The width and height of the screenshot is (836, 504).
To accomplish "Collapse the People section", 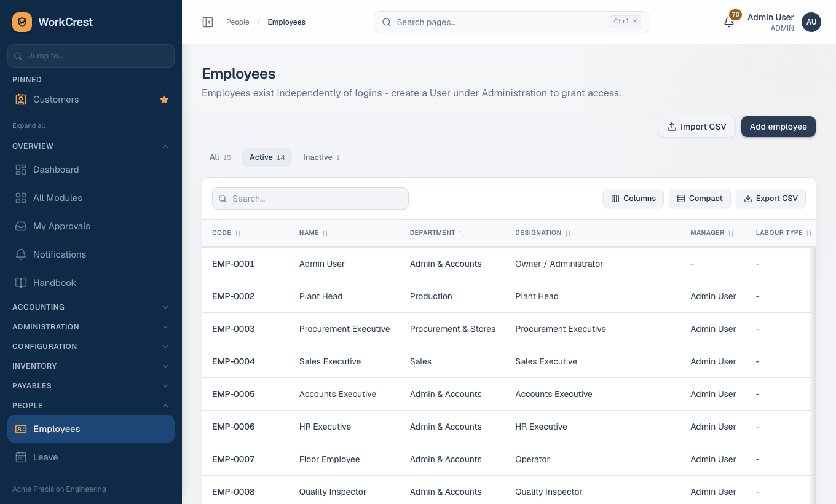I will click(91, 406).
